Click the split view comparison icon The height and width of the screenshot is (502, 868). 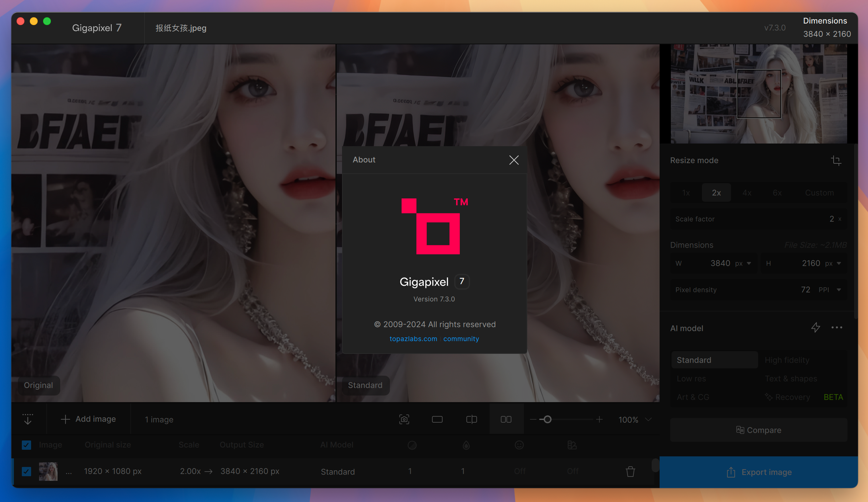[x=472, y=419]
